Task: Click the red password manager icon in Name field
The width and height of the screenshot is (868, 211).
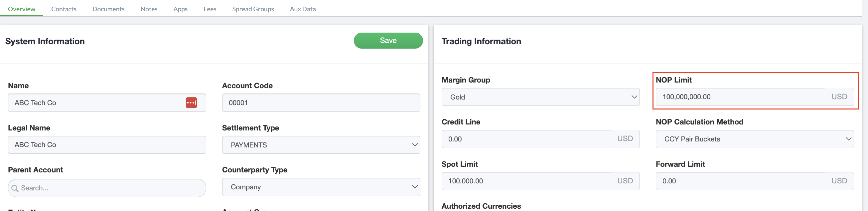Action: click(x=191, y=103)
